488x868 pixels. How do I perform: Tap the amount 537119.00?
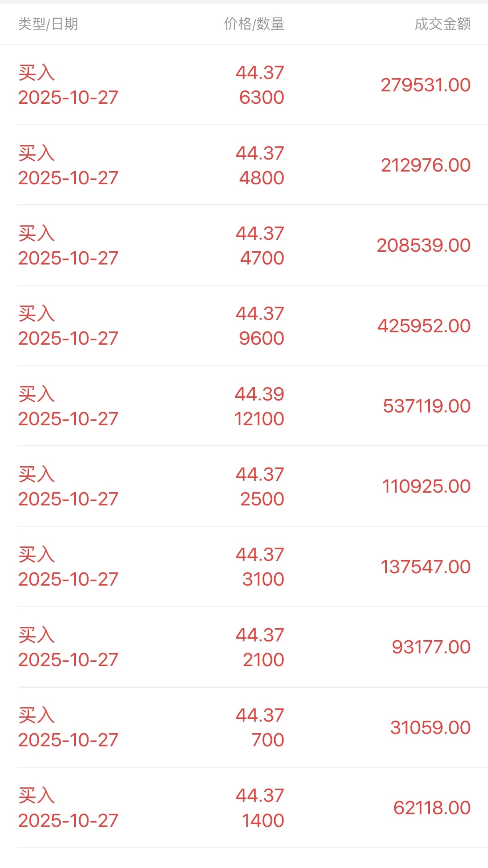coord(427,406)
